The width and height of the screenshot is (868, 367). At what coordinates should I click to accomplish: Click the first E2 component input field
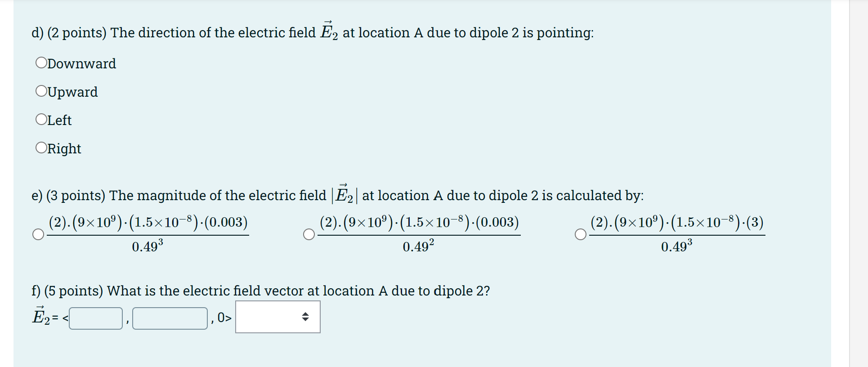point(95,318)
